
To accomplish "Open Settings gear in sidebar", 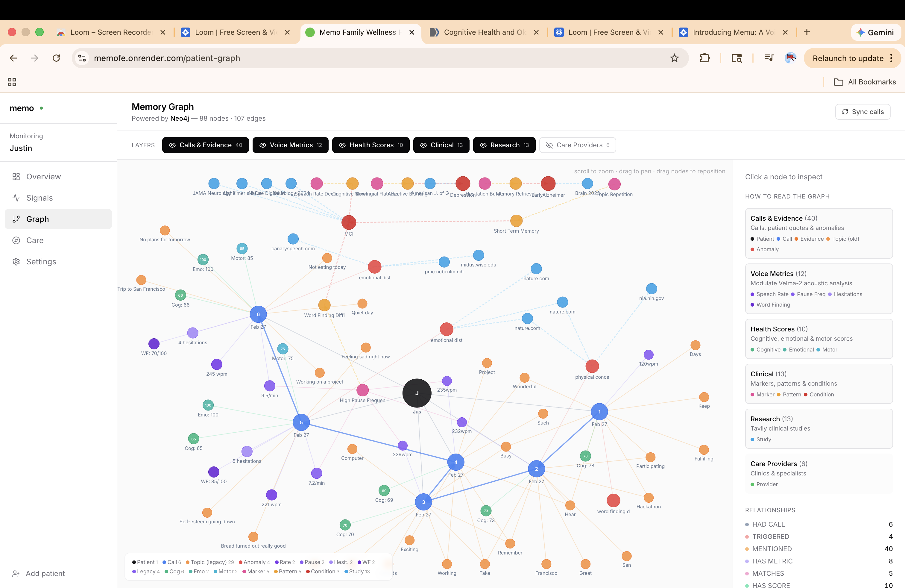I will 16,262.
